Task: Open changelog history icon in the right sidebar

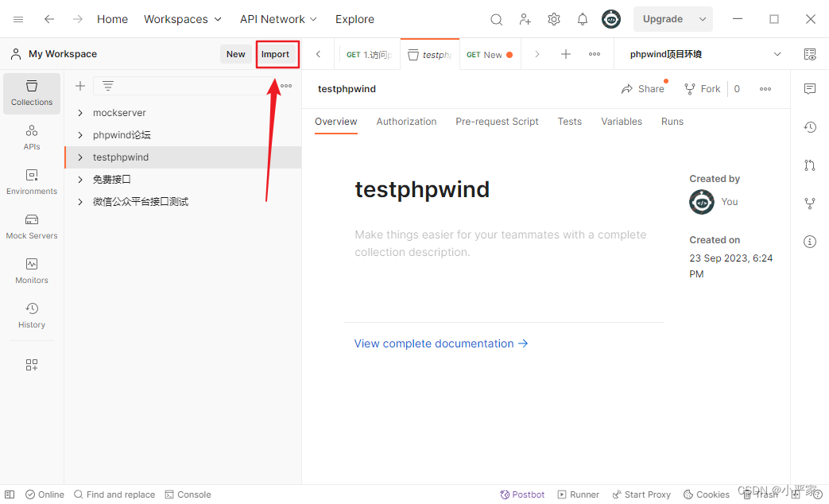Action: click(x=809, y=127)
